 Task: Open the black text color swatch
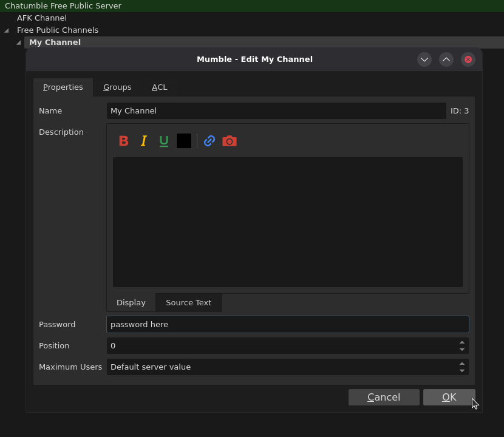click(184, 141)
